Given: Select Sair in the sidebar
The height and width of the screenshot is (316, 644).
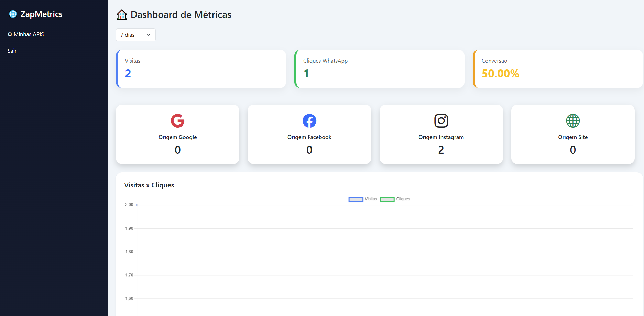Looking at the screenshot, I should pos(12,51).
